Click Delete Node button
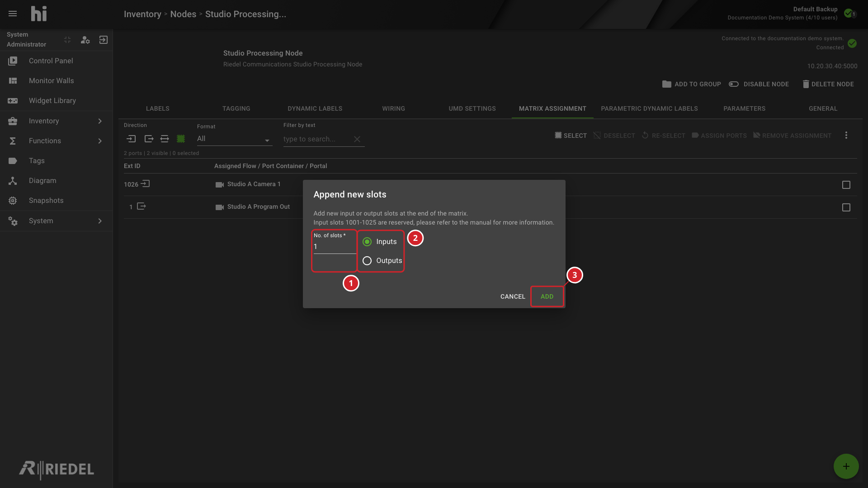868x488 pixels. coord(828,84)
